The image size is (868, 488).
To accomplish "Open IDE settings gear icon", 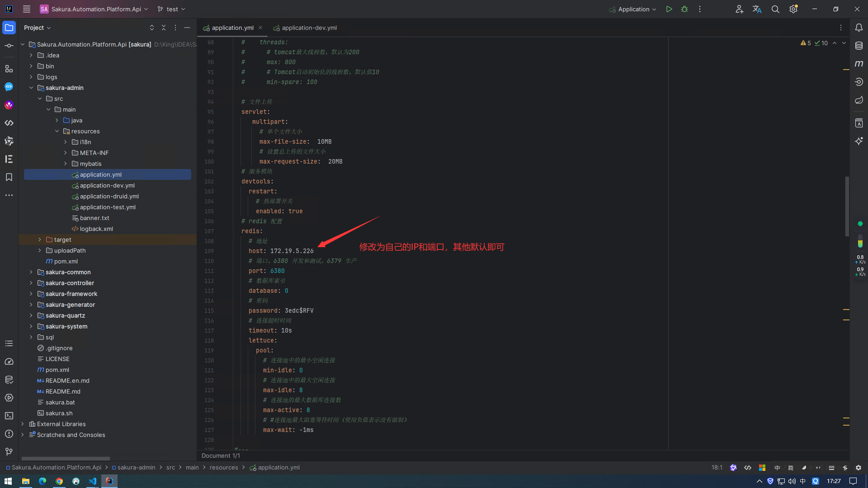I will 793,9.
